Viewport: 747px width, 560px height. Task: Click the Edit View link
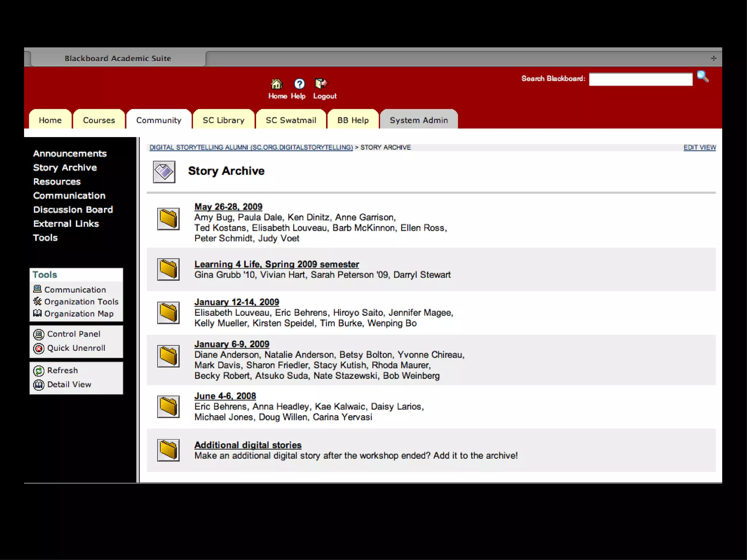pos(699,147)
